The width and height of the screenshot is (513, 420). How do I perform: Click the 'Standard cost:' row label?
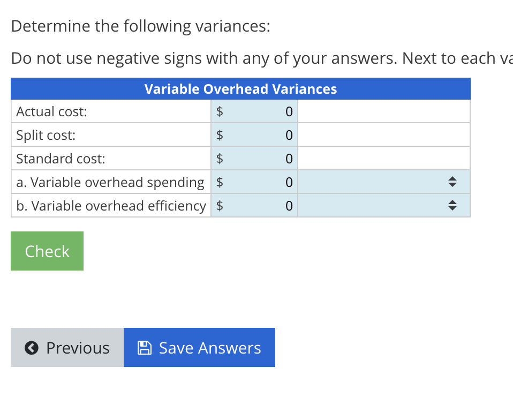click(x=61, y=159)
